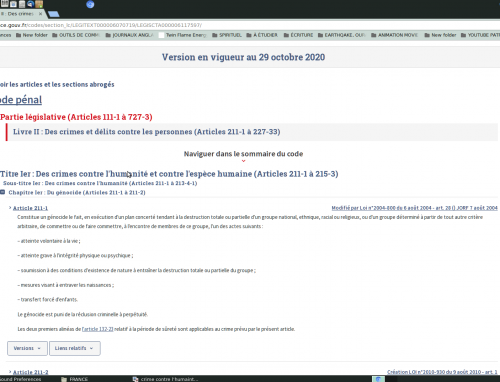Open the Thunderbird mail icon in top panel
500x382 pixels.
click(30, 4)
